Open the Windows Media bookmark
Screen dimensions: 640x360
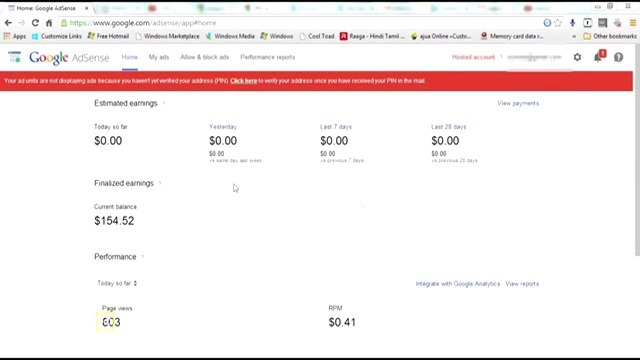[x=230, y=36]
